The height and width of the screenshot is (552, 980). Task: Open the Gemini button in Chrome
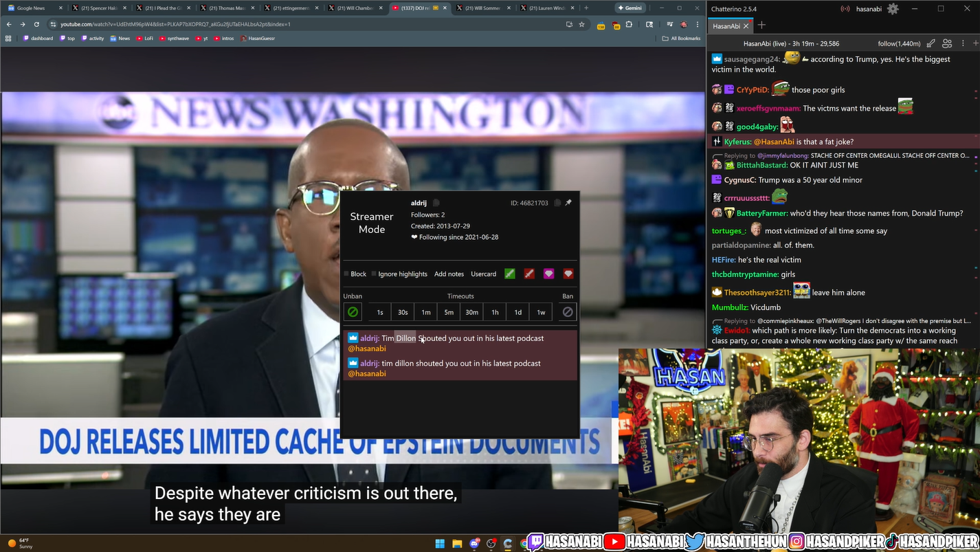point(630,8)
